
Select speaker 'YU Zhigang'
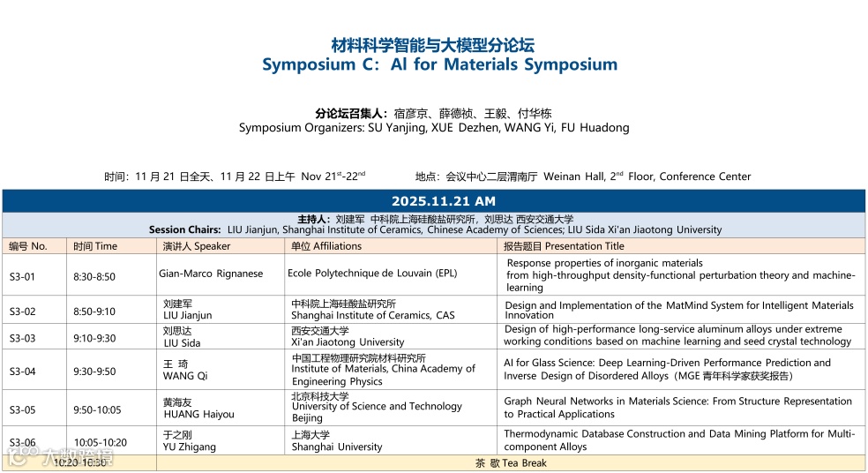pos(190,447)
